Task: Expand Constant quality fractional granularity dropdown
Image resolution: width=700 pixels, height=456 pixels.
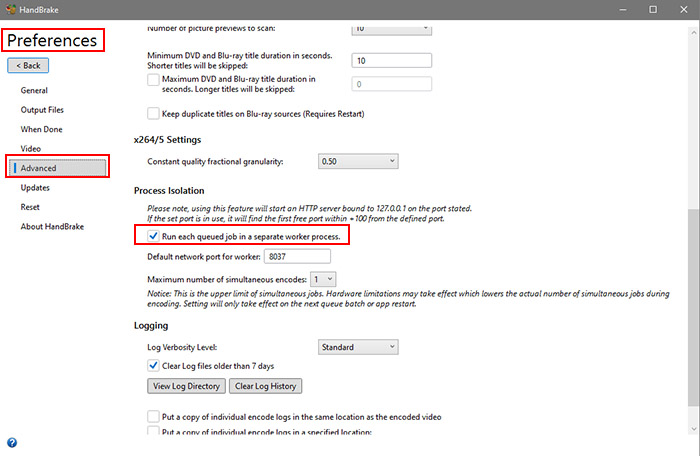Action: click(x=357, y=161)
